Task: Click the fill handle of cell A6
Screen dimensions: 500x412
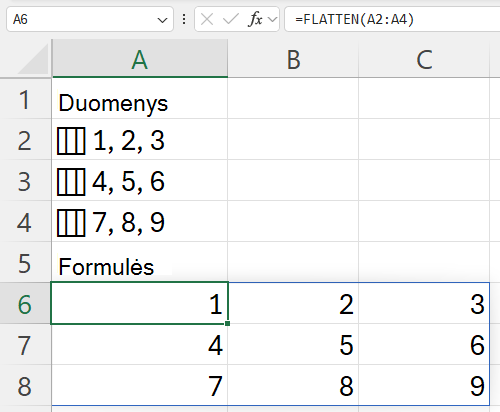Action: click(227, 323)
